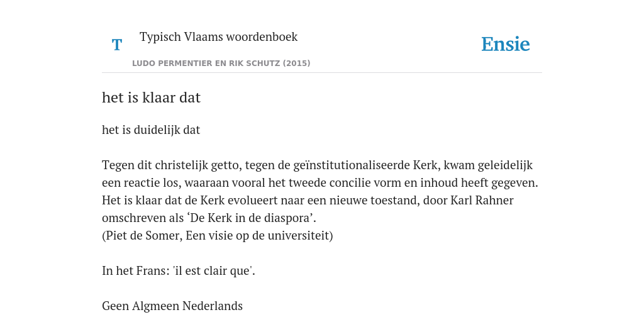Viewport: 644px width, 322px height.
Task: Click the sentence starting 'Het is klaar dat de Kerk'
Action: click(x=308, y=209)
